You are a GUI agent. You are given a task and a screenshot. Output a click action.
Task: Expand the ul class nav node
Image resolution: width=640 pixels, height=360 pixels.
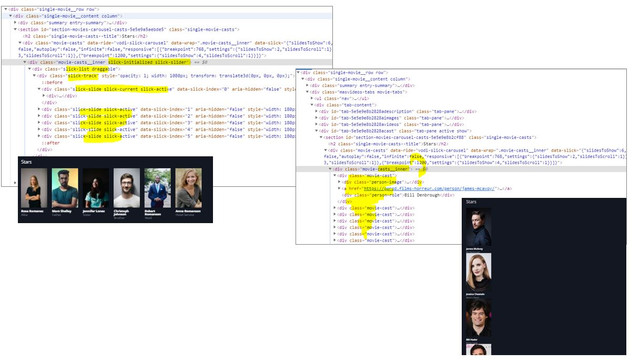pos(313,98)
